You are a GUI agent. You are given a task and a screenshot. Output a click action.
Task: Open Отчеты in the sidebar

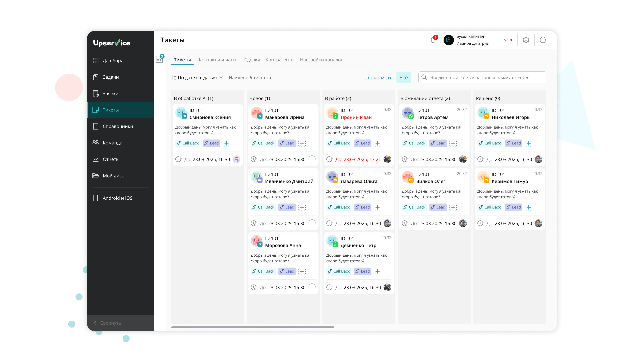pyautogui.click(x=121, y=159)
